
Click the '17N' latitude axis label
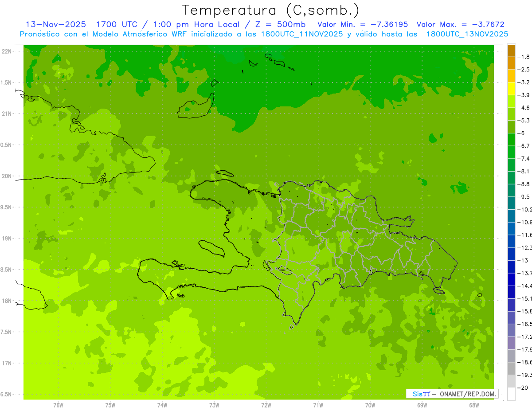7,363
